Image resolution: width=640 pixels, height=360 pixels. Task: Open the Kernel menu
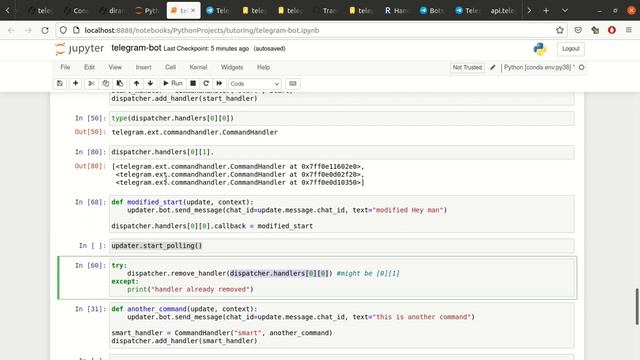198,67
